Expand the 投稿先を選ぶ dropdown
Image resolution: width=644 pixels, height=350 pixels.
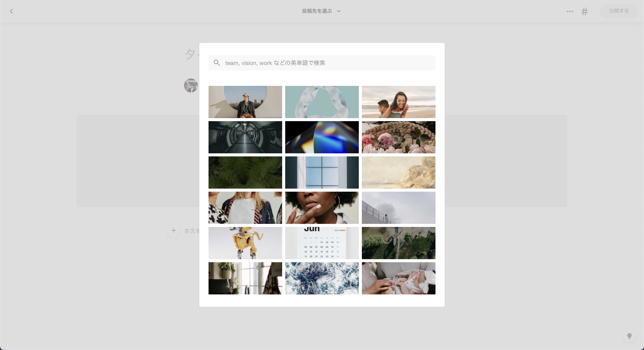tap(322, 11)
